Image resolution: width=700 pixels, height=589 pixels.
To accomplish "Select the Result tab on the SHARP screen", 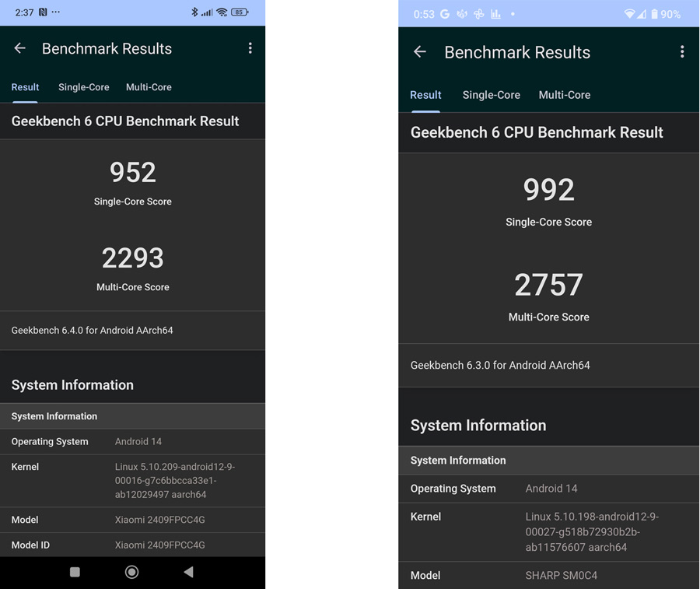I will coord(425,95).
